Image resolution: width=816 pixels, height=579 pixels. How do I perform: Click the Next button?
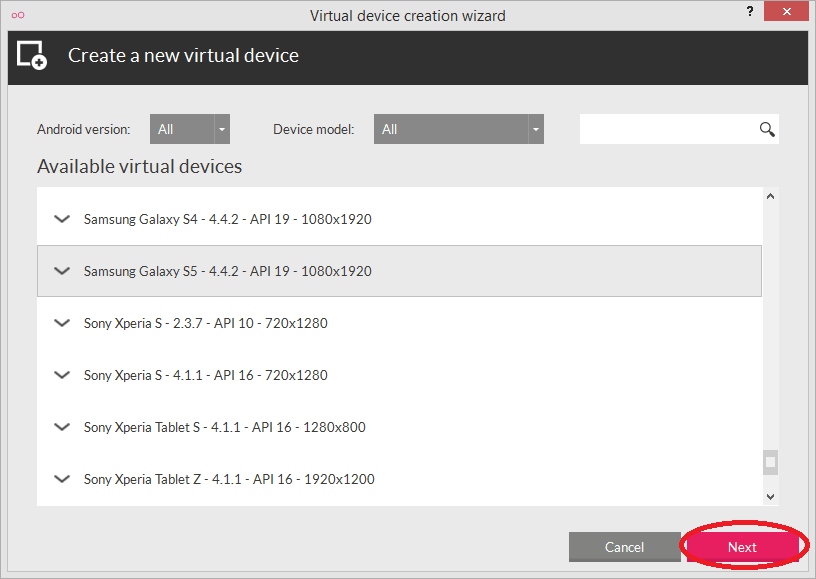coord(742,547)
